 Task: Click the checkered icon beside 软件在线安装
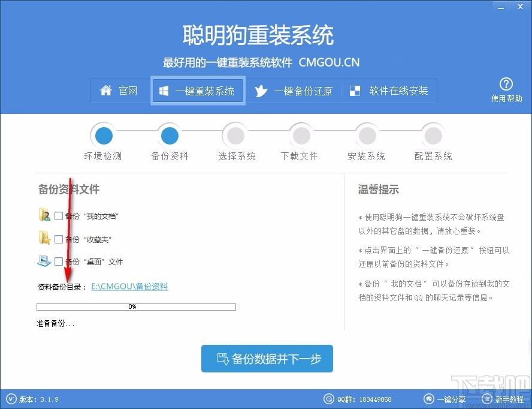point(355,91)
